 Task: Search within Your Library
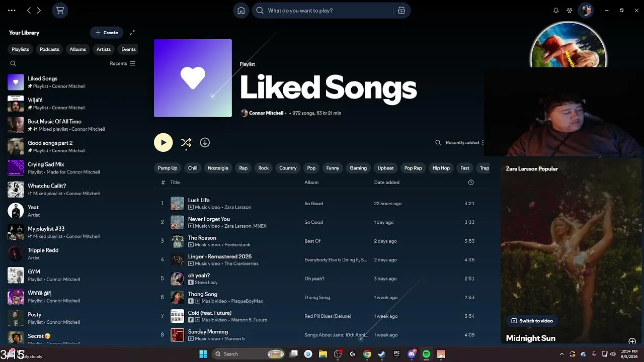[x=13, y=63]
